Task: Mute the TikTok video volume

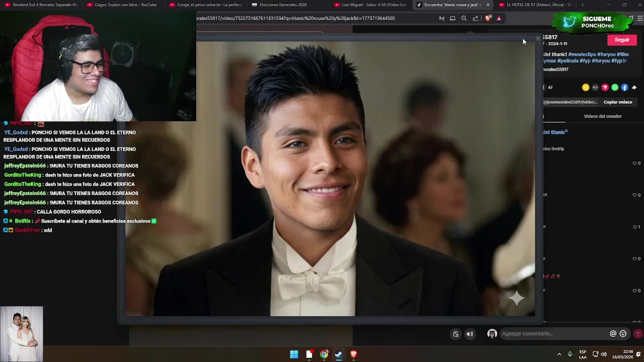Action: click(469, 334)
